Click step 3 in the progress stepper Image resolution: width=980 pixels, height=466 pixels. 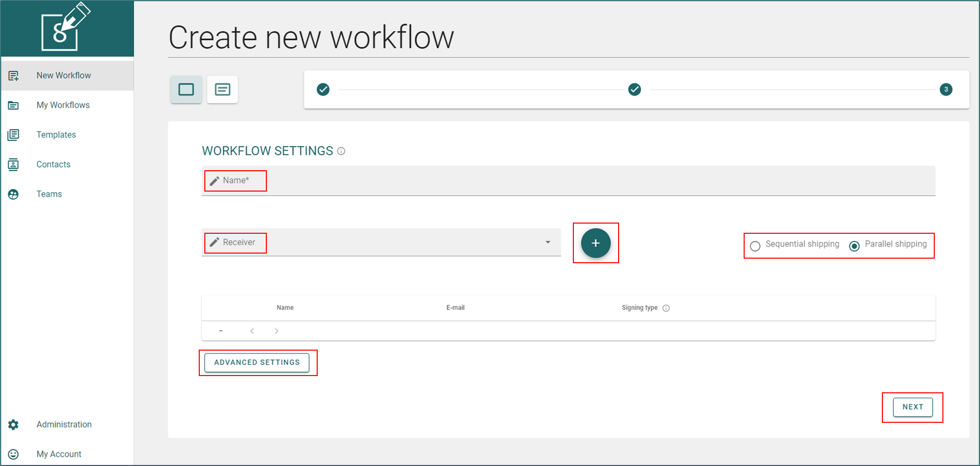coord(946,89)
